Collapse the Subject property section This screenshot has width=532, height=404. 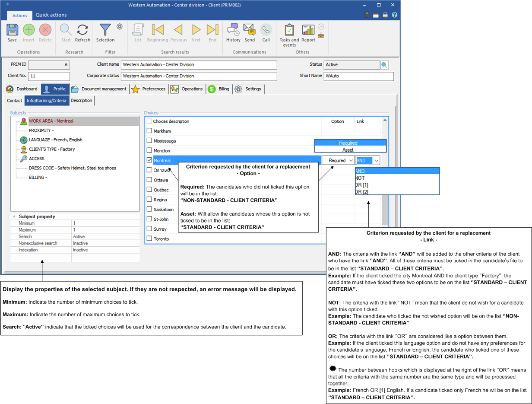tap(13, 216)
